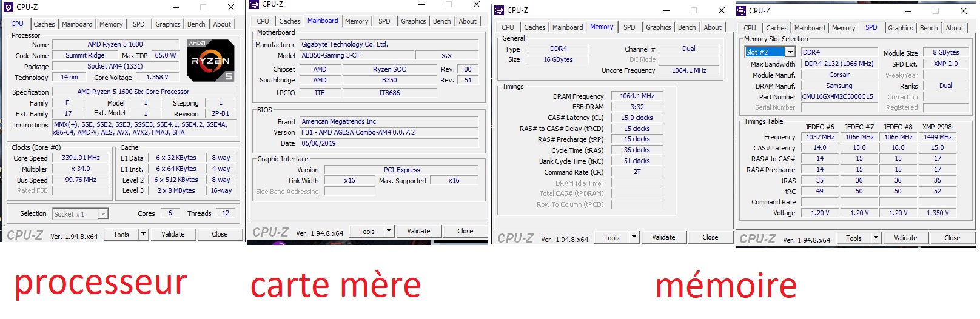Select Memory tab in SPD window

[844, 28]
